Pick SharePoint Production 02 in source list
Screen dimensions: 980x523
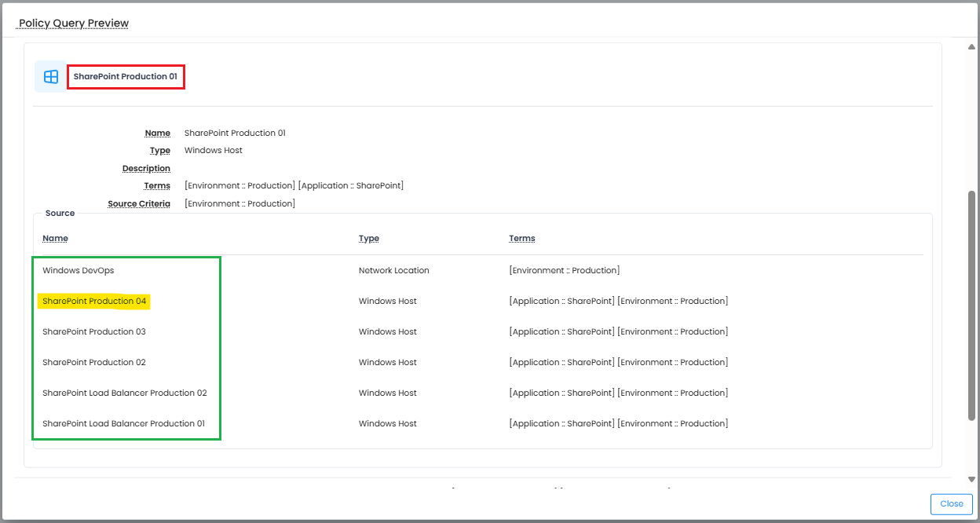[x=94, y=363]
